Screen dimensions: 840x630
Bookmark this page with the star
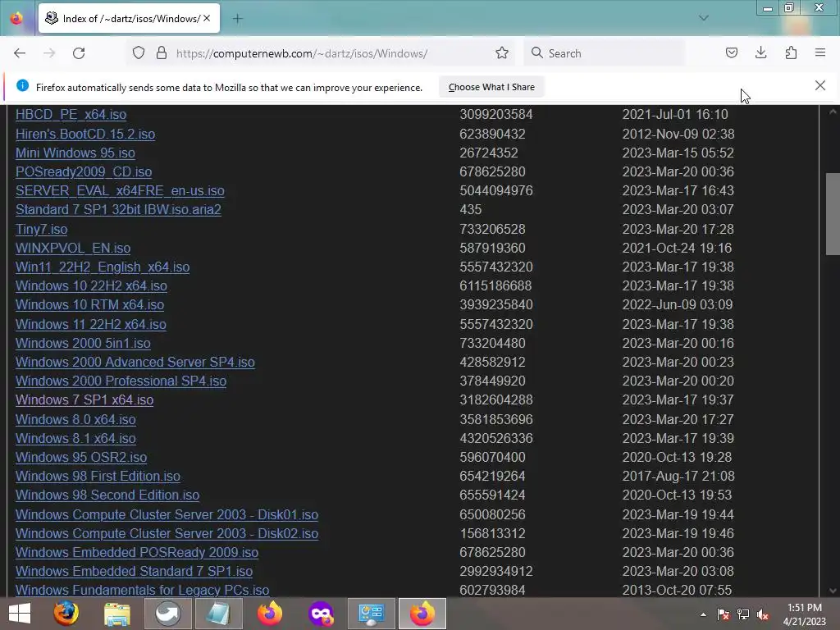click(502, 53)
